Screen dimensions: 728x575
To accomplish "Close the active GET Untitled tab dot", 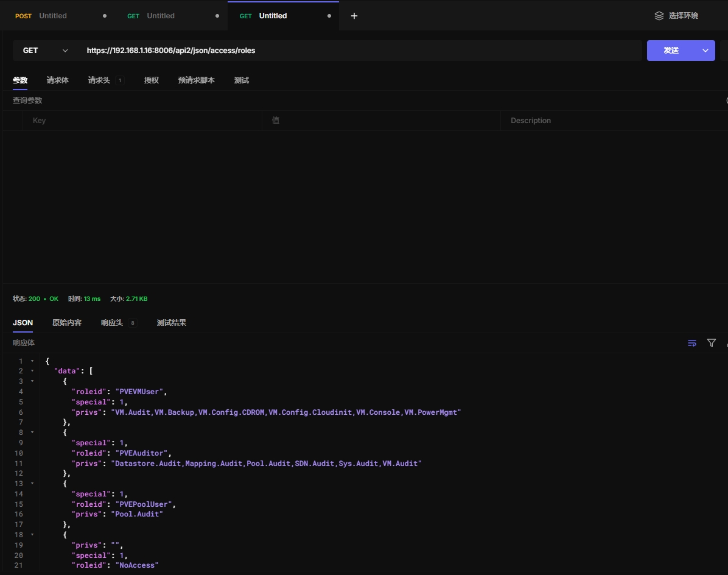I will tap(329, 16).
